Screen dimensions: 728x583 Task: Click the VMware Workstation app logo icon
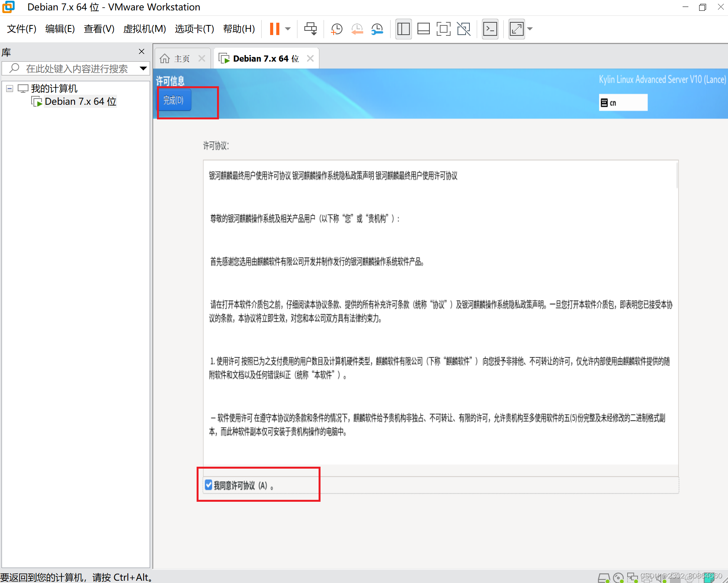coord(8,7)
